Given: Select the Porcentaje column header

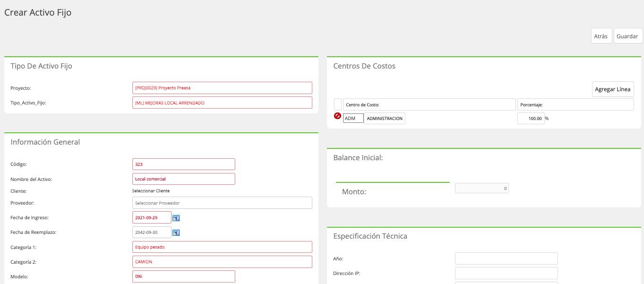Looking at the screenshot, I should (575, 104).
